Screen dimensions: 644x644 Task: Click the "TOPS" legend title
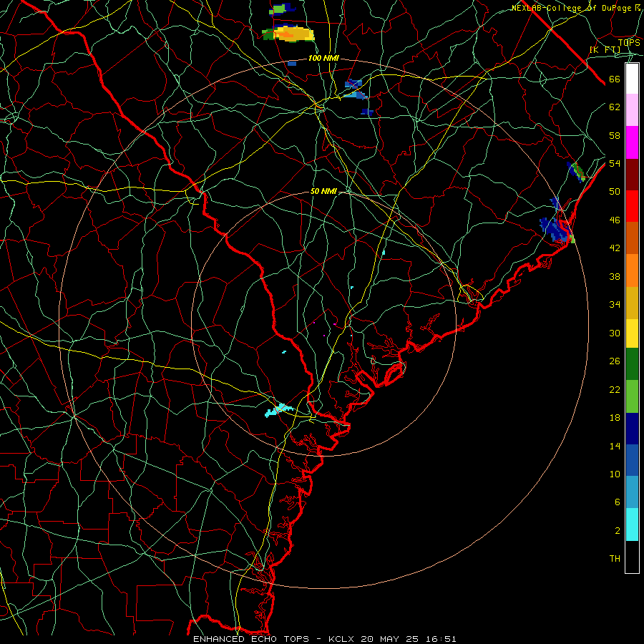[x=629, y=42]
